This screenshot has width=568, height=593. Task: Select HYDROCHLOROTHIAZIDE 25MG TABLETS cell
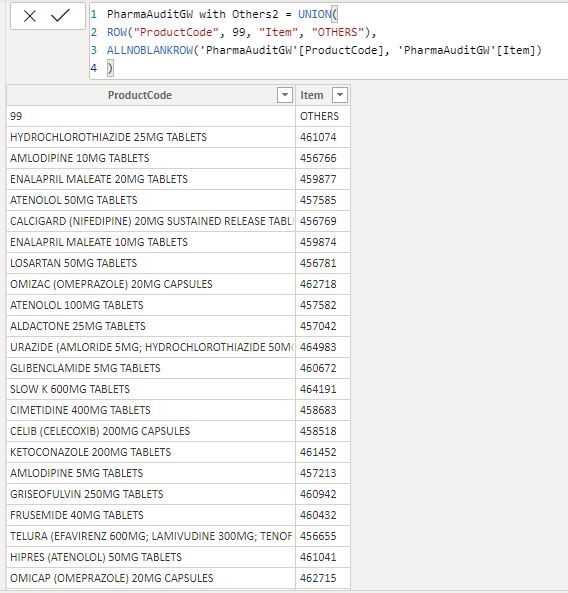(151, 137)
